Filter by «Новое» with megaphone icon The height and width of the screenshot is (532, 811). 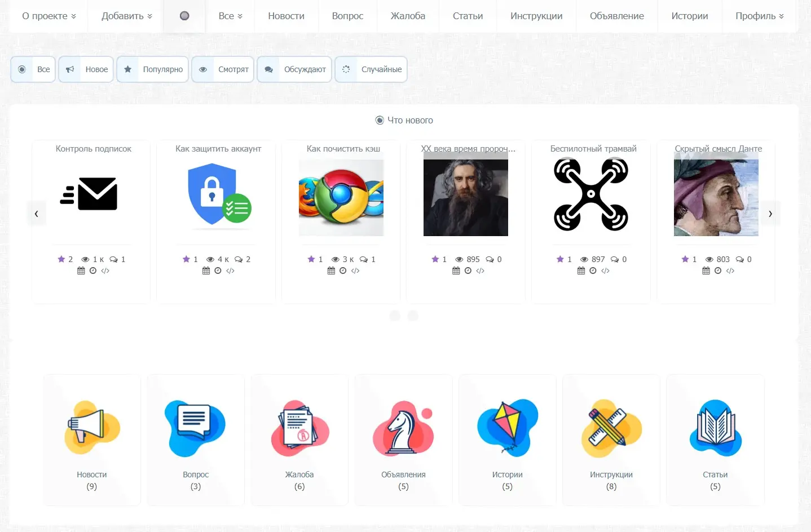click(86, 69)
